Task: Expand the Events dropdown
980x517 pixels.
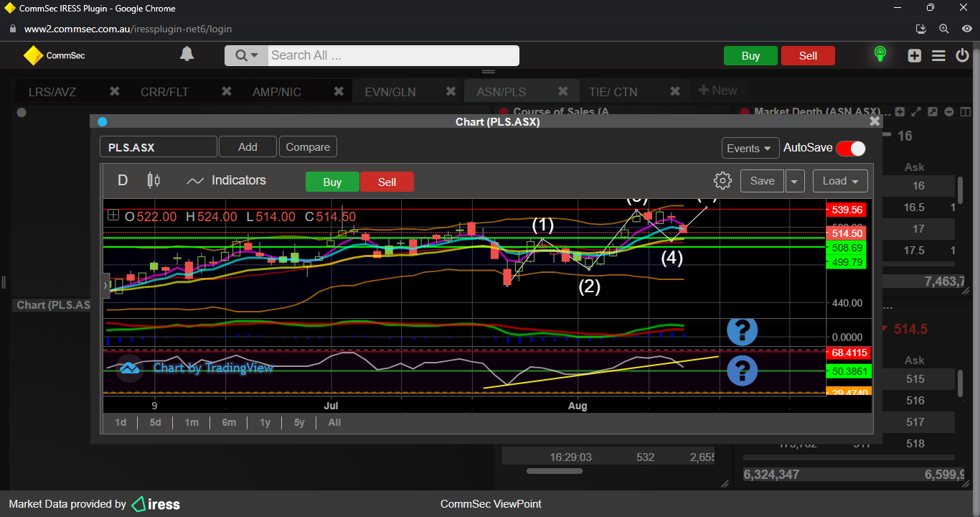Action: pos(750,148)
